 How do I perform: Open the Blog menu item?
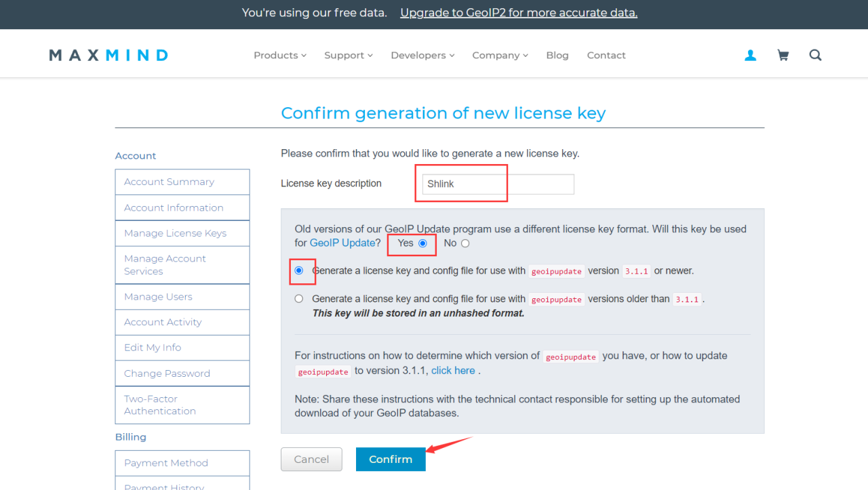click(x=557, y=56)
